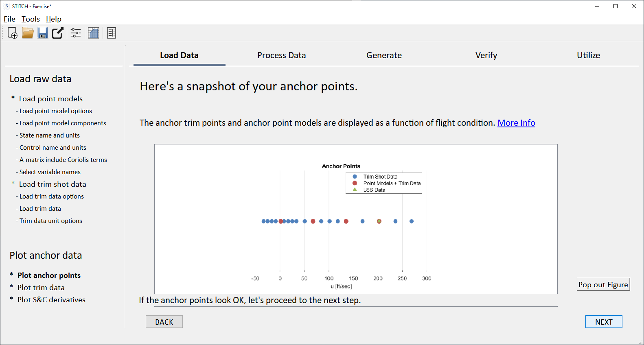The height and width of the screenshot is (345, 644).
Task: Go to the Generate tab
Action: [383, 55]
